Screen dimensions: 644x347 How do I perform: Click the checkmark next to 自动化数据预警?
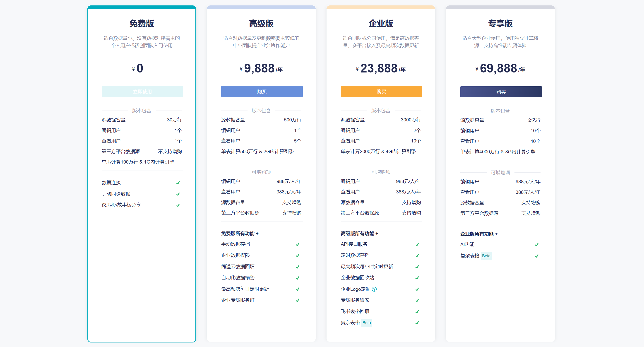(298, 278)
